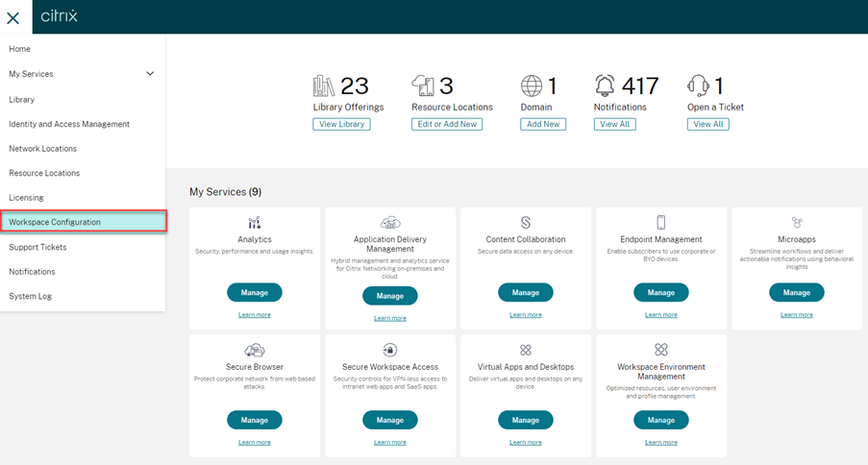
Task: Open Learn more under Workspace Environment Management
Action: [x=661, y=442]
